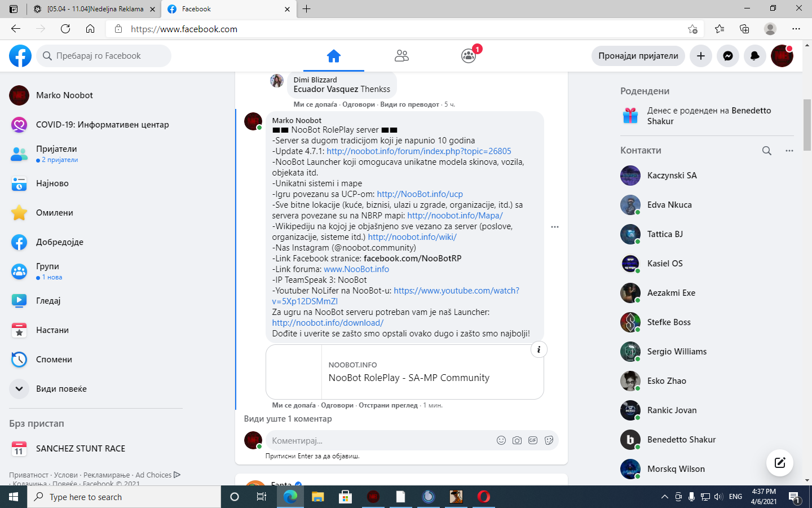Insert an emoji in comment
812x508 pixels.
click(x=501, y=441)
